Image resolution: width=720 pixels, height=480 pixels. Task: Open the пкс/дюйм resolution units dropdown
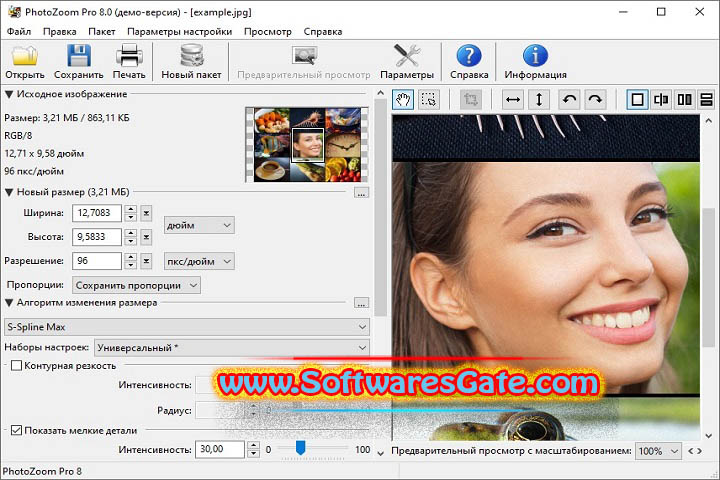coord(199,261)
